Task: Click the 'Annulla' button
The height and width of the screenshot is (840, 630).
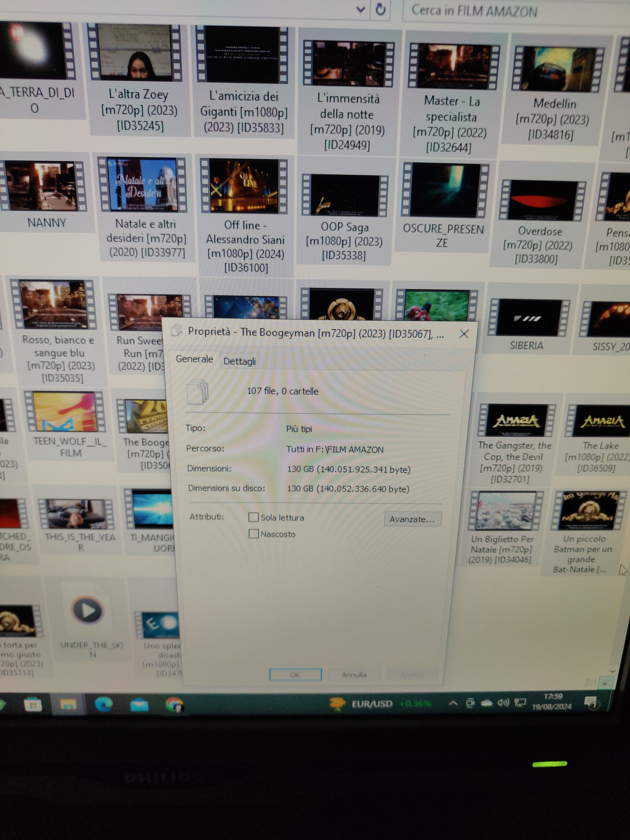Action: [x=354, y=675]
